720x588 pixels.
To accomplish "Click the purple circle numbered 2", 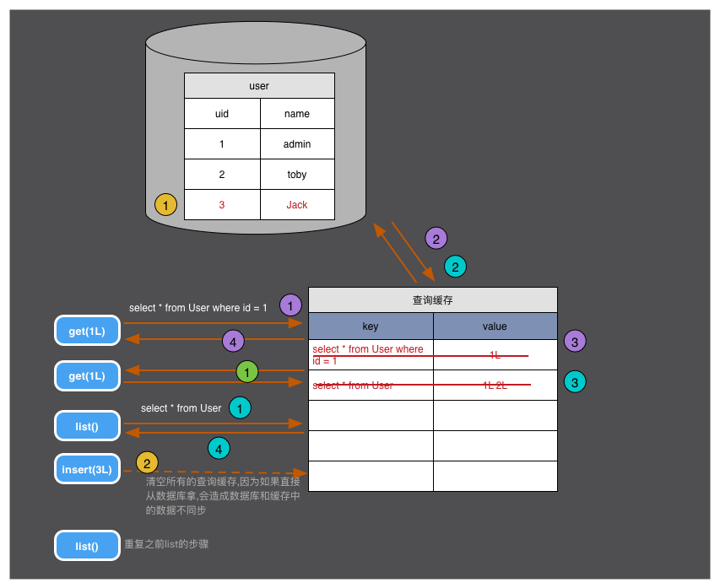I will pyautogui.click(x=436, y=239).
